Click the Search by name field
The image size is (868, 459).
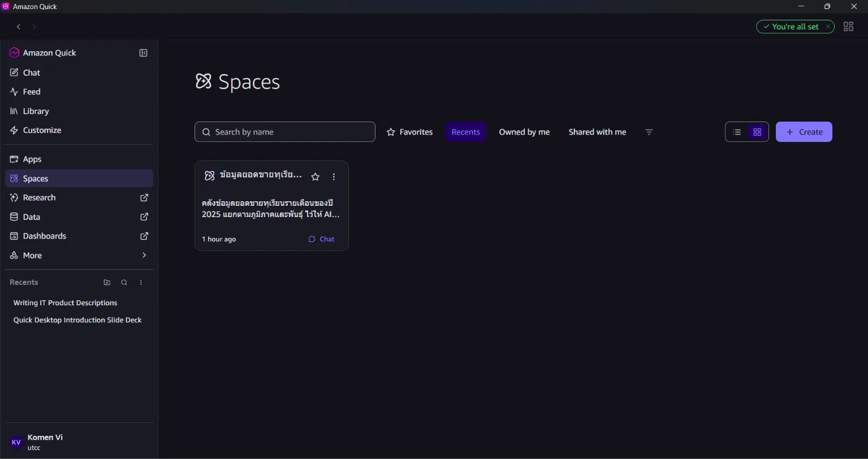285,132
